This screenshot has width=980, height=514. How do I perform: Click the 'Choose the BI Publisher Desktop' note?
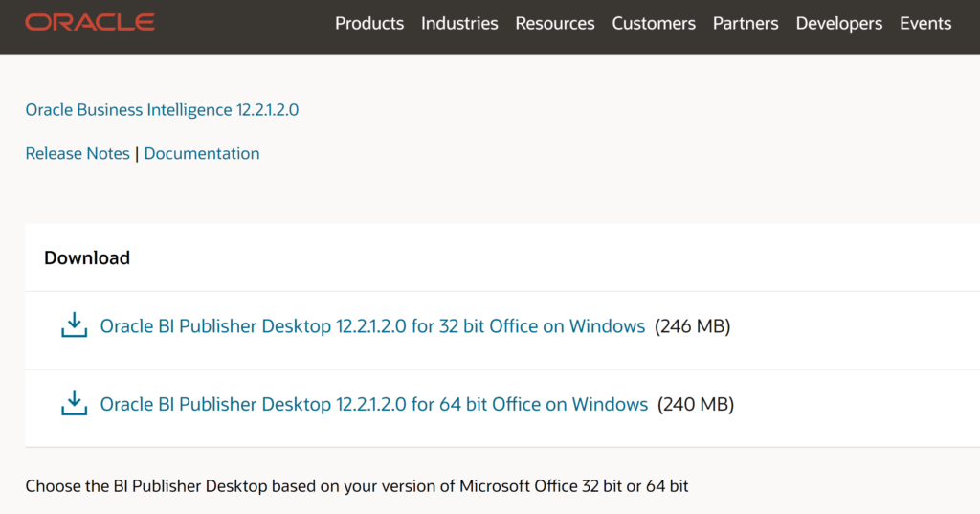point(357,486)
